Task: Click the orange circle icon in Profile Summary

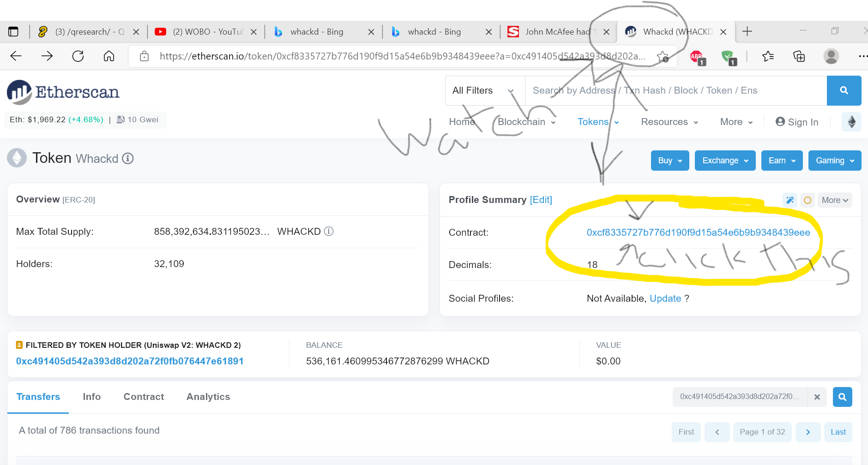Action: (808, 200)
